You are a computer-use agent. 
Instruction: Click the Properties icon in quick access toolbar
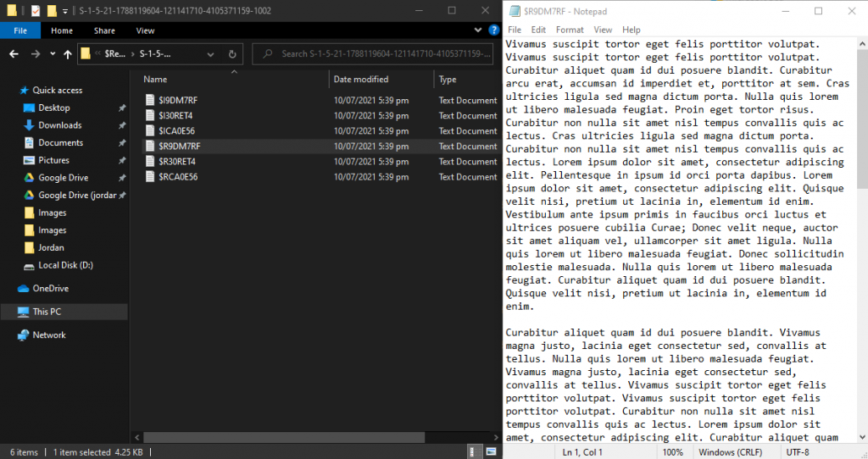pos(35,11)
